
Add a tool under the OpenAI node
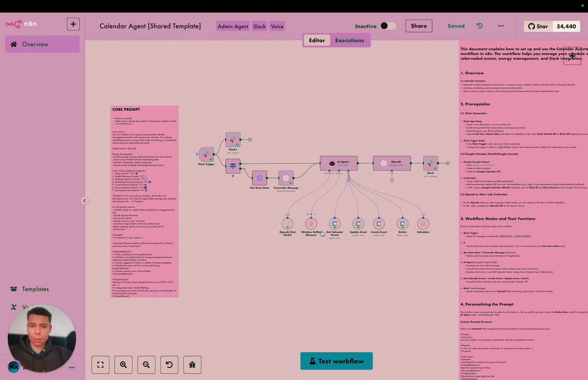click(x=392, y=181)
